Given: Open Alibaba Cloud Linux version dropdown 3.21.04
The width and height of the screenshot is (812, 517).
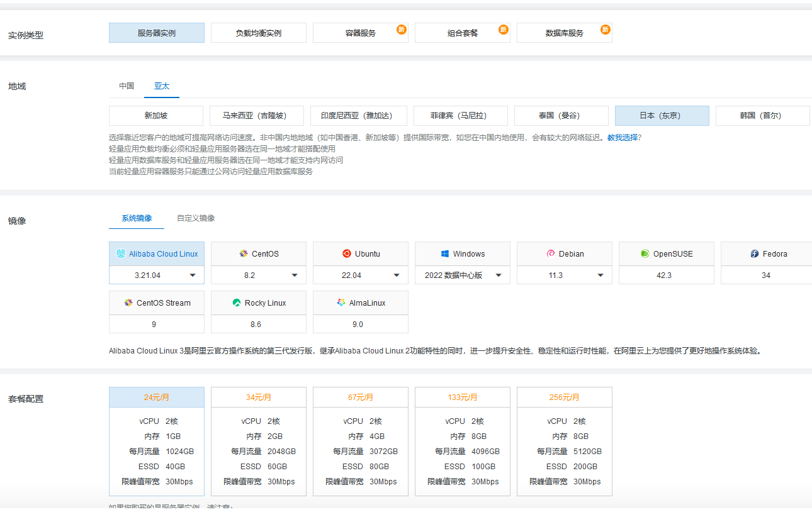Looking at the screenshot, I should click(157, 275).
